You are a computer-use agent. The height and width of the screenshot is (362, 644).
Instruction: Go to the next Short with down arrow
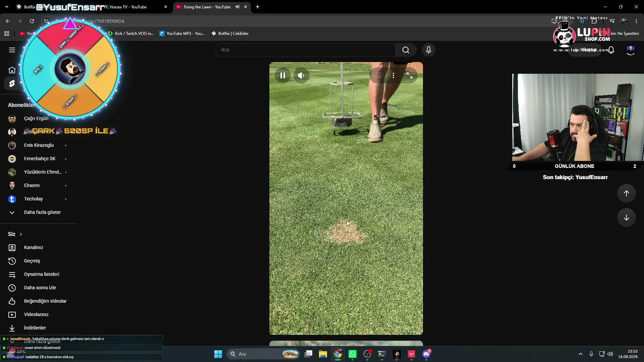[x=626, y=218]
